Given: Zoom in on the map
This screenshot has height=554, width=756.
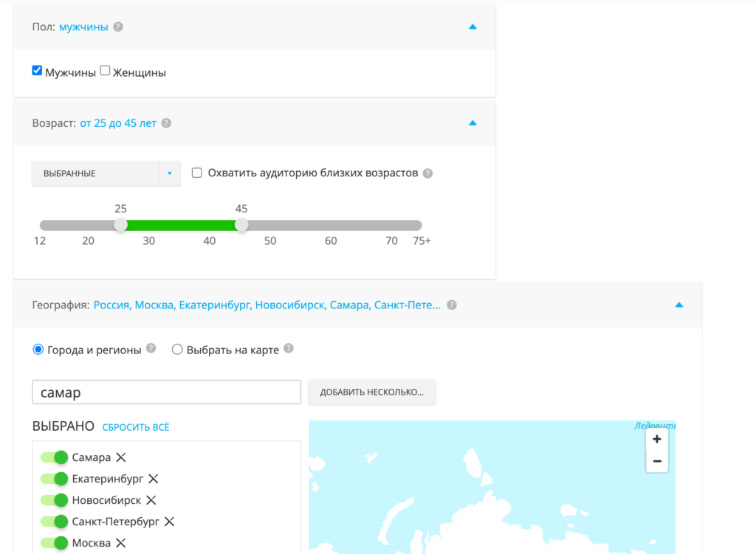Looking at the screenshot, I should (x=656, y=440).
